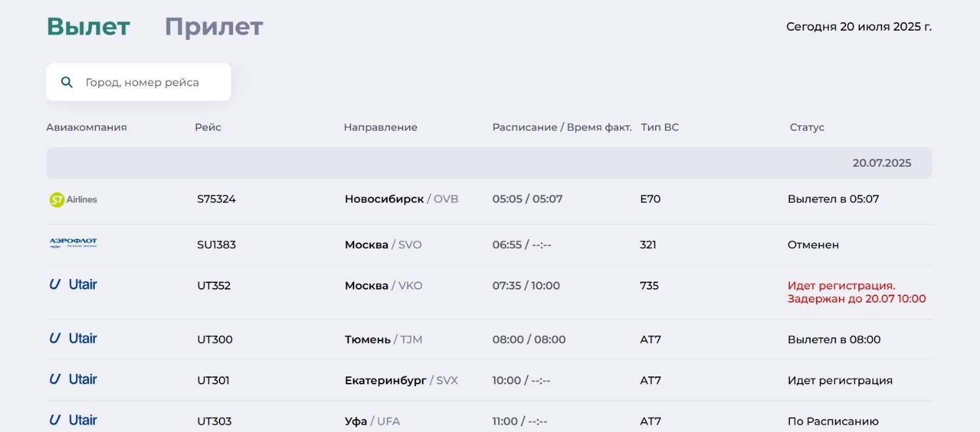Click the Aeroflot logo in SU1383 row
980x432 pixels.
point(73,244)
